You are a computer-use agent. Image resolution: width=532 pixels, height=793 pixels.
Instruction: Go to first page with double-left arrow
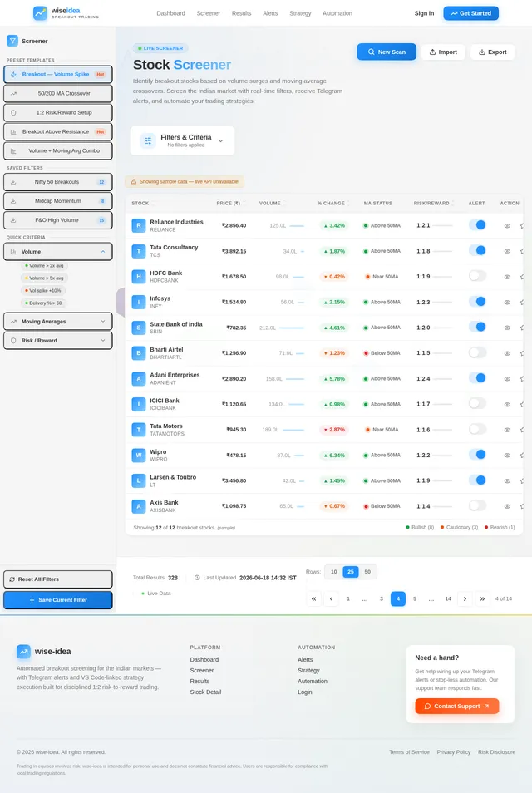[x=313, y=598]
